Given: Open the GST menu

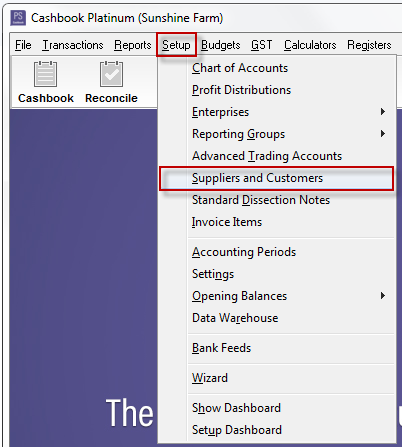Looking at the screenshot, I should 262,45.
